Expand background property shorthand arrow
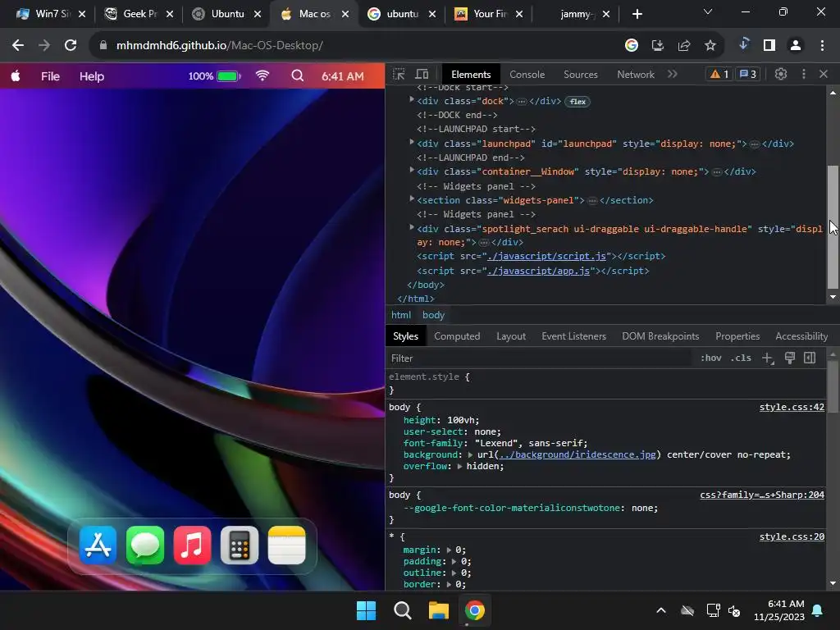 (470, 454)
